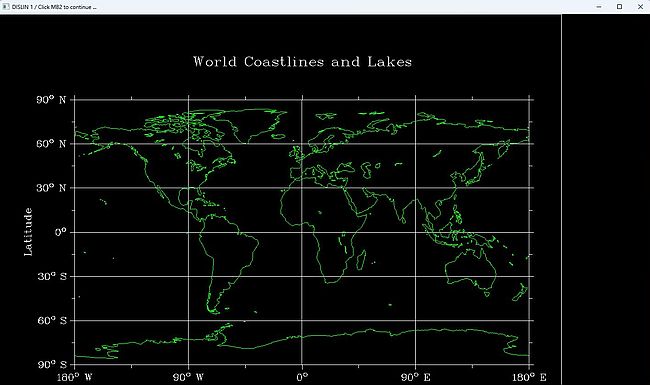Click the window title bar text
Viewport: 650px width, 385px height.
(54, 7)
